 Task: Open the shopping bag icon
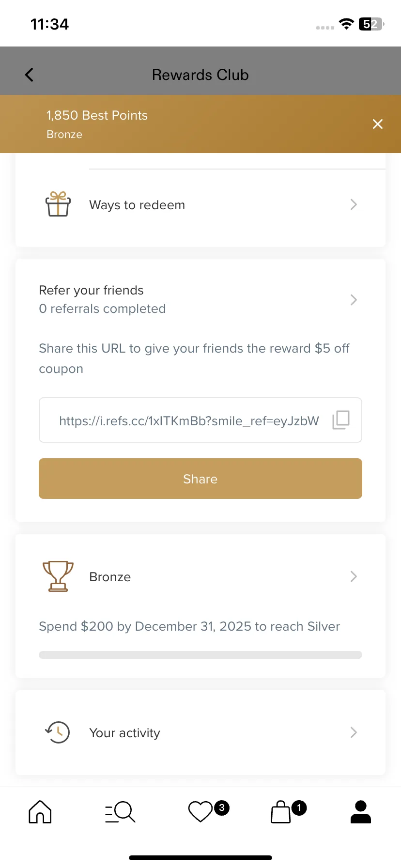281,812
